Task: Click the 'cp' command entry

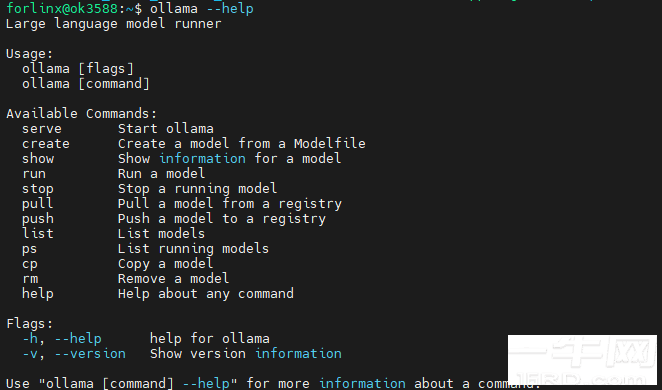Action: [x=30, y=265]
